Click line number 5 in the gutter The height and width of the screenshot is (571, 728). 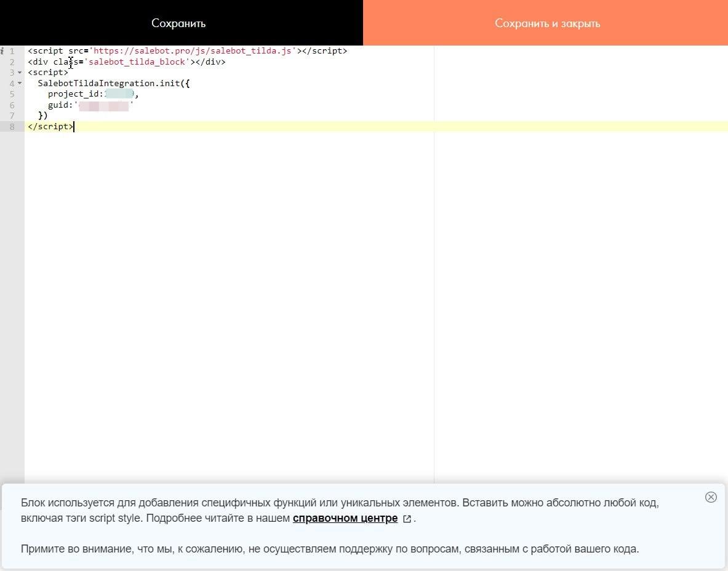pos(12,94)
